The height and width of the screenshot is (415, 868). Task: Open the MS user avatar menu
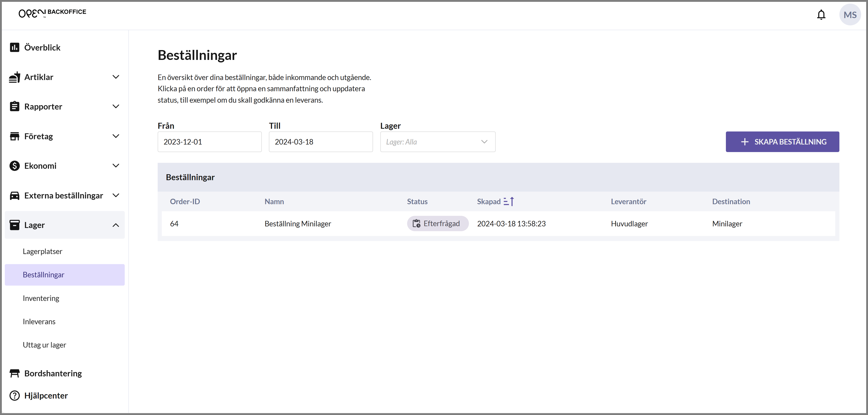pyautogui.click(x=850, y=15)
